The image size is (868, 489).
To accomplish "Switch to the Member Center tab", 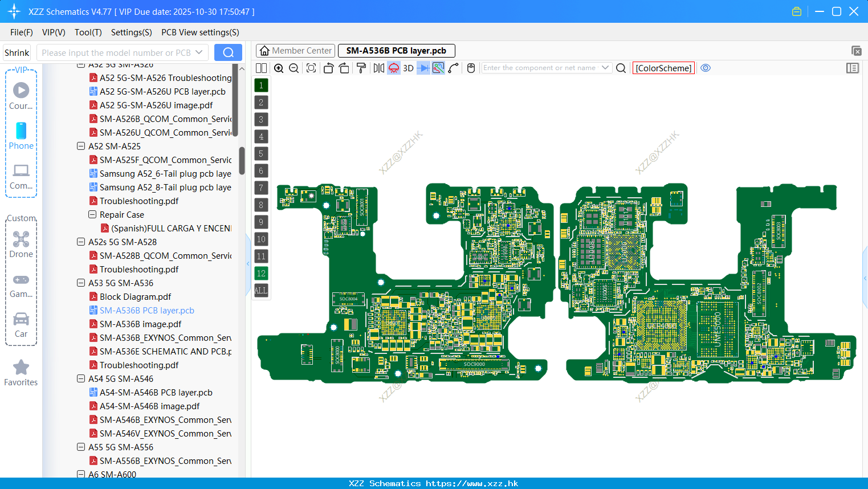I will click(x=296, y=51).
